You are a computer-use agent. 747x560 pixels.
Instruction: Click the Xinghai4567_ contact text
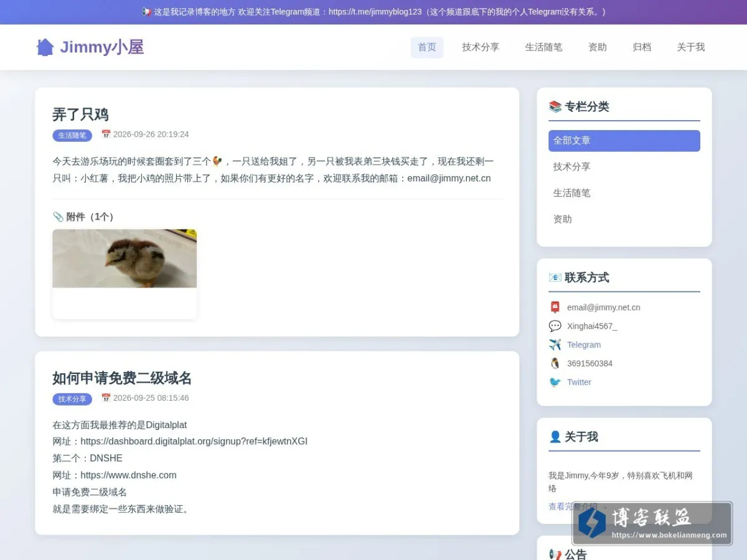pos(592,326)
